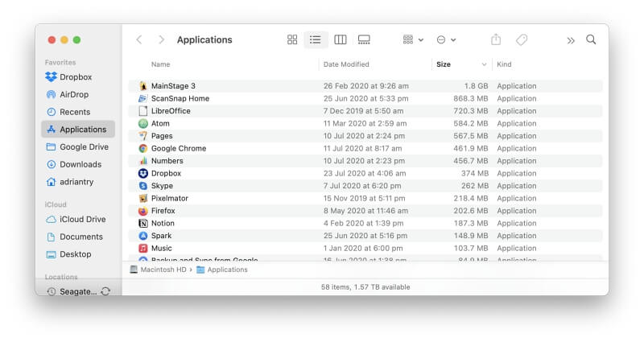The height and width of the screenshot is (342, 644).
Task: Select the MainStage 3 app icon
Action: [143, 86]
